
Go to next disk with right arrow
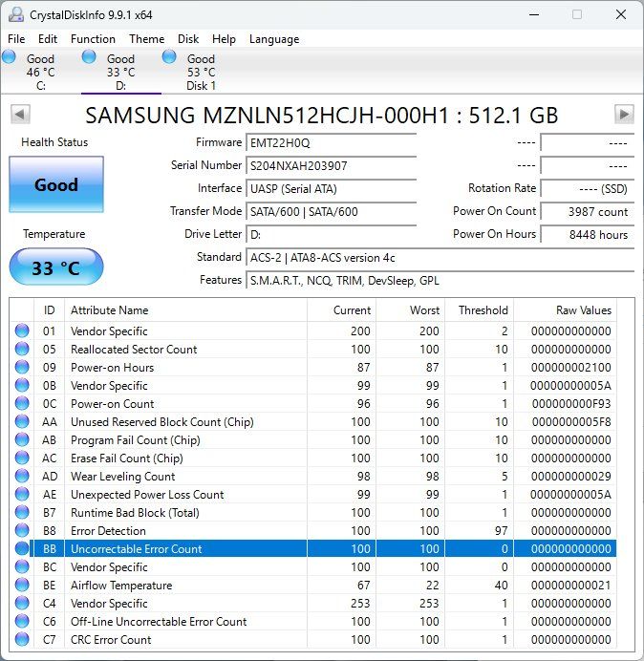(624, 115)
